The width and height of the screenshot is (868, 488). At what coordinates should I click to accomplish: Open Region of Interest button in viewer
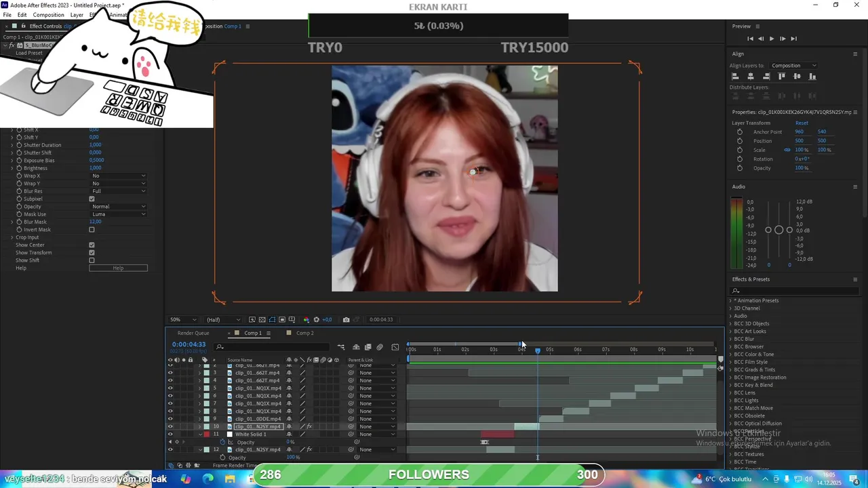[282, 320]
